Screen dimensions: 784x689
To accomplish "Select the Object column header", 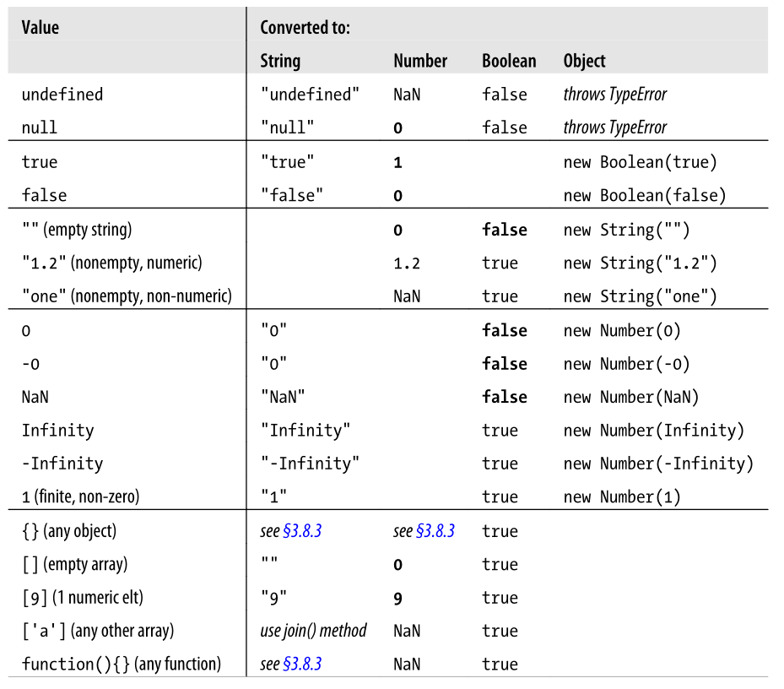I will [584, 61].
